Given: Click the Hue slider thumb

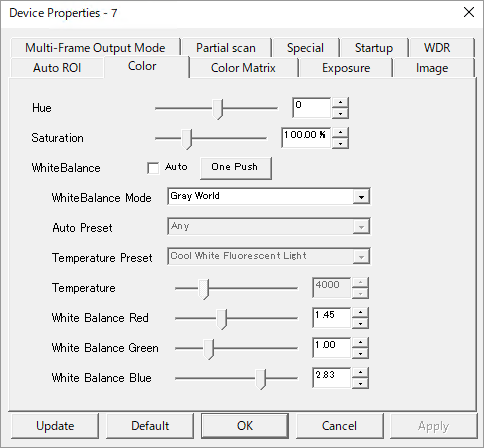Looking at the screenshot, I should [218, 109].
